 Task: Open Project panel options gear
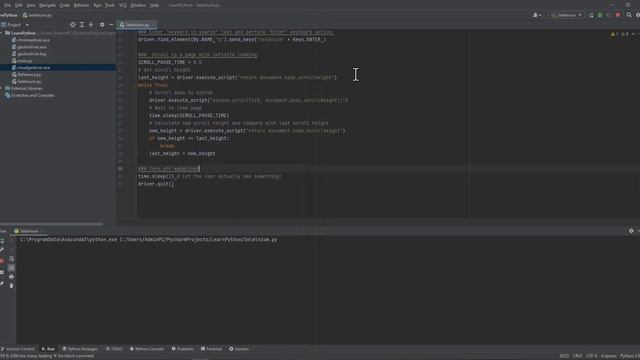[102, 24]
